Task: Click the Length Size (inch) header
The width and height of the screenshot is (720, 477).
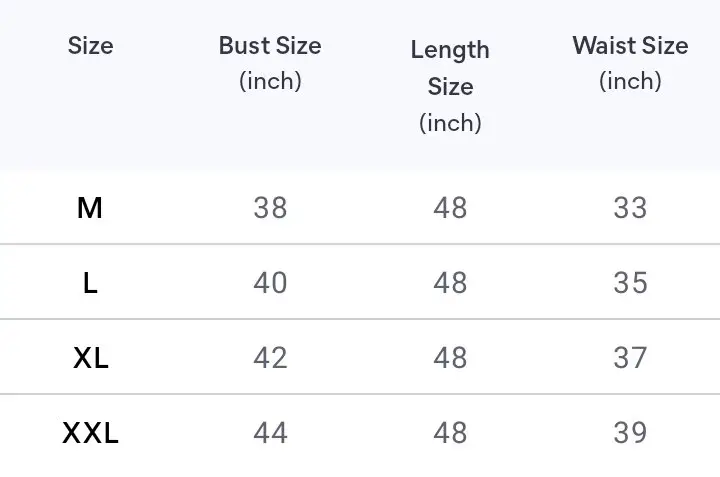Action: [450, 86]
